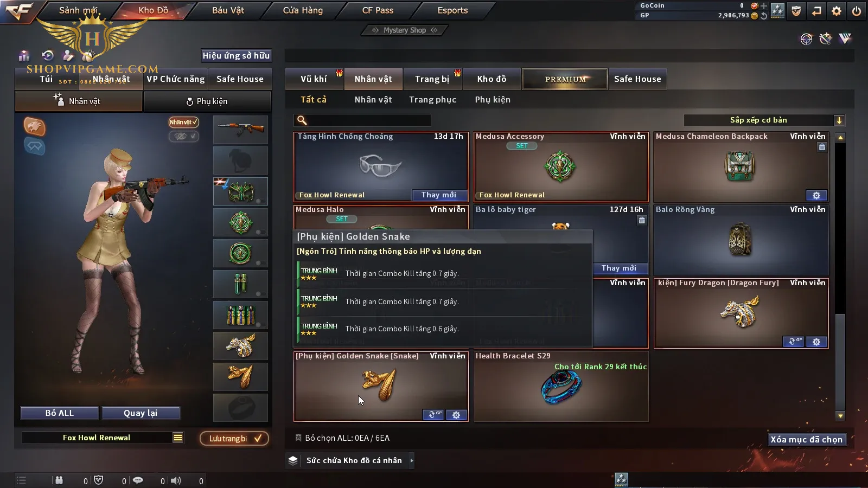Toggle the Nhân vật checkbox pill
The height and width of the screenshot is (488, 868).
(183, 122)
